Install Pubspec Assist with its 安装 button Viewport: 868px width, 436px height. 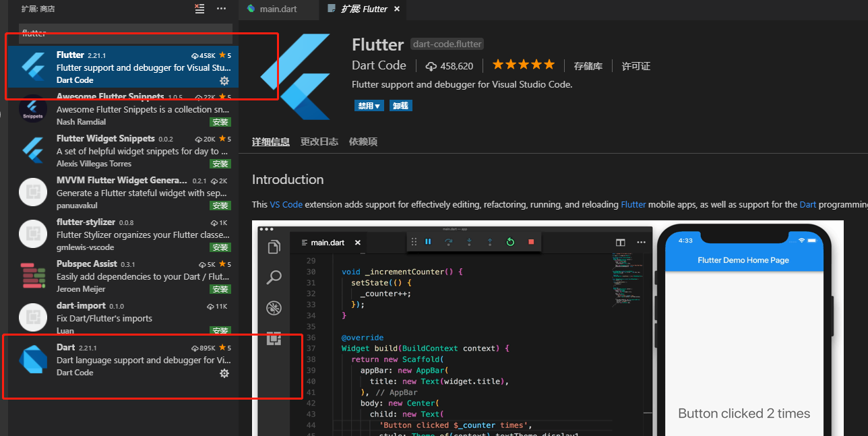coord(220,289)
